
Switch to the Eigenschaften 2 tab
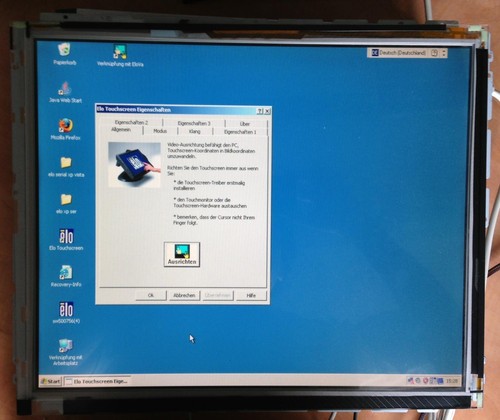coord(131,122)
